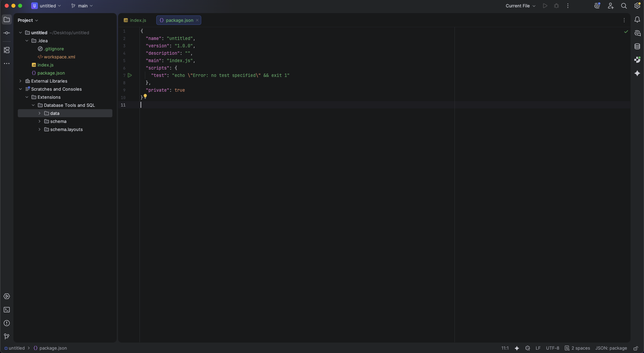Open the Commit tool window icon
Image resolution: width=644 pixels, height=353 pixels.
click(x=7, y=33)
